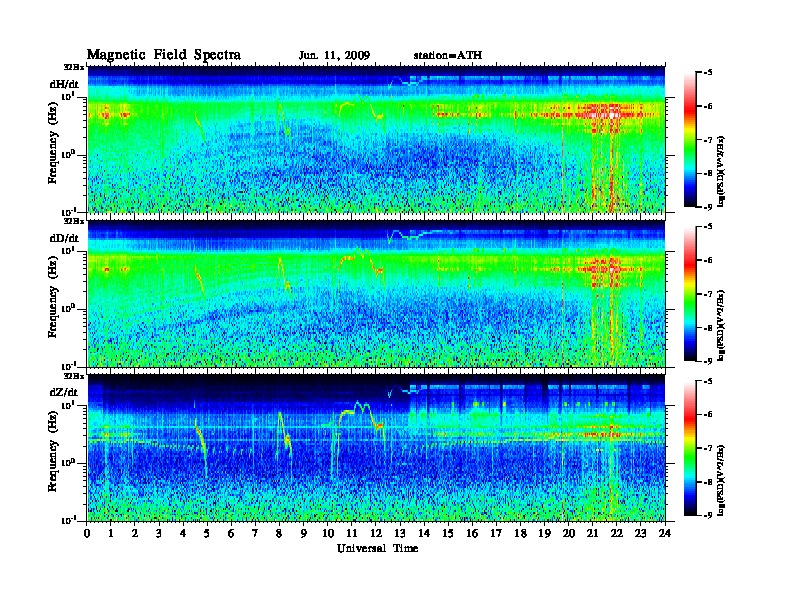Click the "station=ATH" label

click(x=448, y=56)
